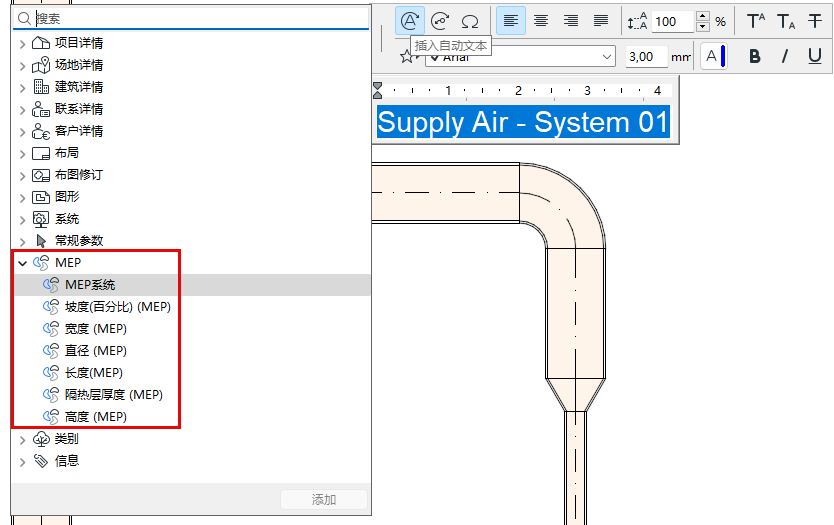Expand the 图形 group
The height and width of the screenshot is (525, 834).
point(22,198)
